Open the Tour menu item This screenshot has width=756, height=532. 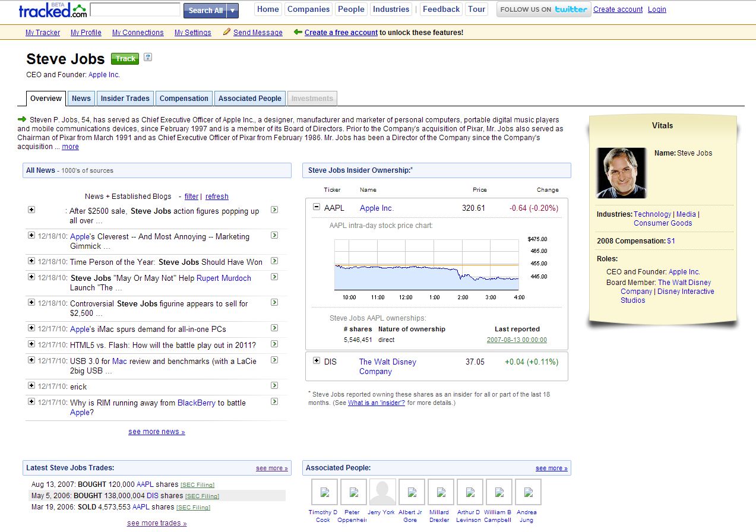476,9
